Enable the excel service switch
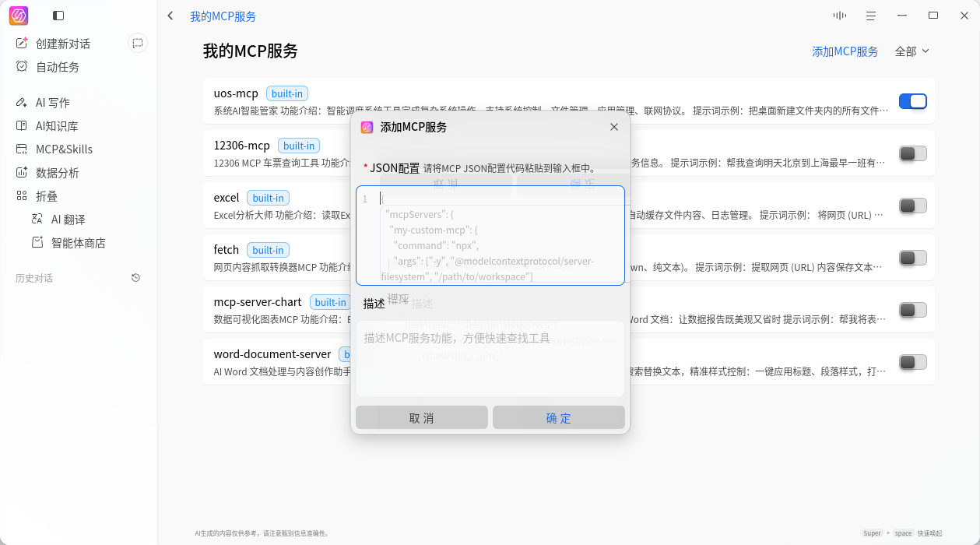 913,206
